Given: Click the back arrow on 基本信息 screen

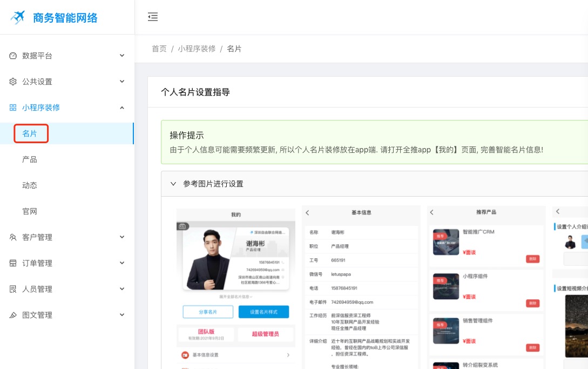Looking at the screenshot, I should click(308, 213).
